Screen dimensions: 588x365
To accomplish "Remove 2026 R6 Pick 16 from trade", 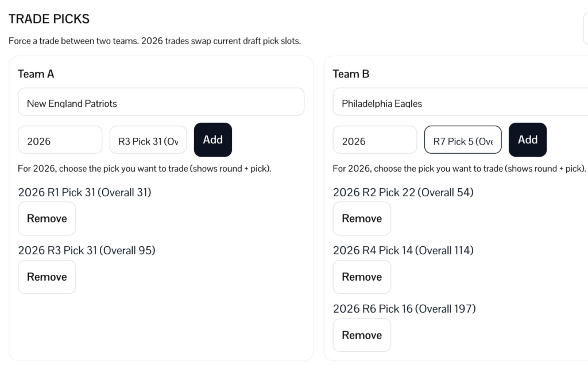I will [x=362, y=335].
